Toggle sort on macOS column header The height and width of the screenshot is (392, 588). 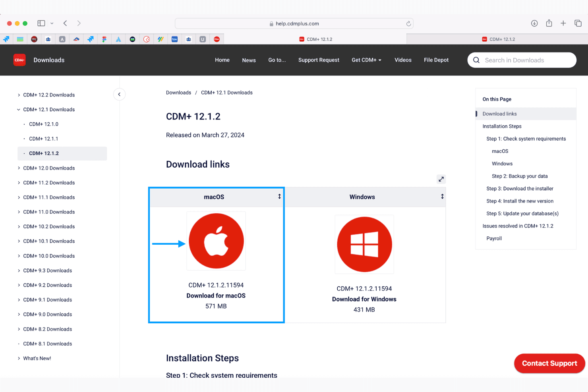[x=279, y=197]
